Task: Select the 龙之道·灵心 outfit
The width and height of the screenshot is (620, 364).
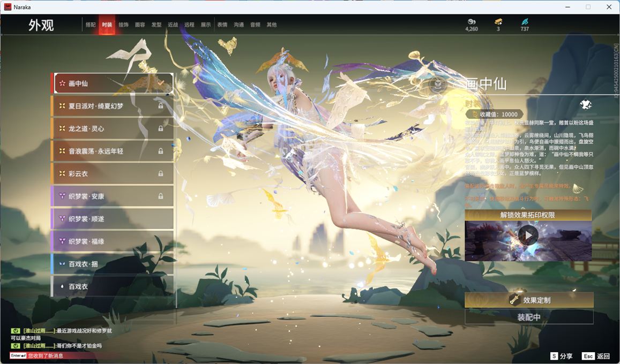Action: 112,128
